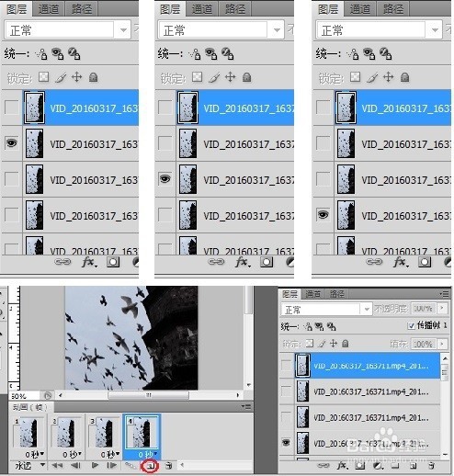Switch to 通道 tab in left panel
454x476 pixels.
click(x=49, y=9)
